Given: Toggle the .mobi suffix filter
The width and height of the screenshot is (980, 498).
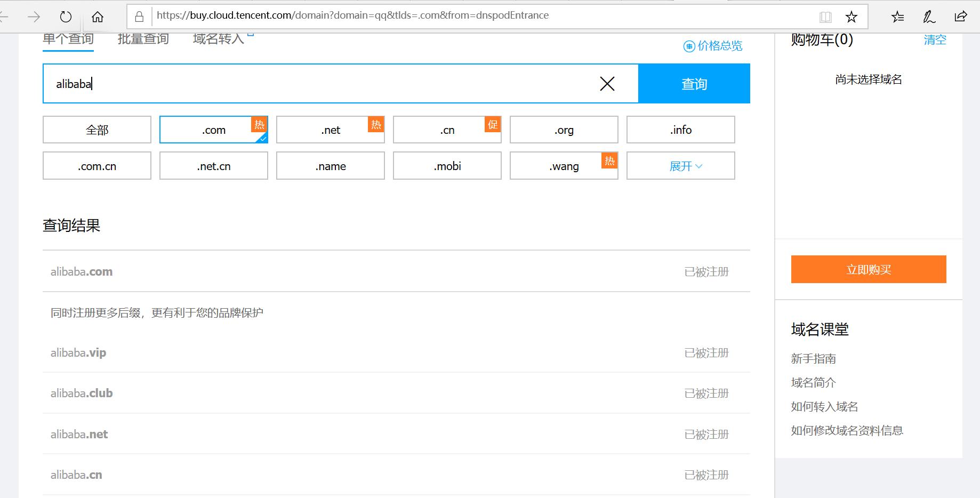Looking at the screenshot, I should pos(447,166).
